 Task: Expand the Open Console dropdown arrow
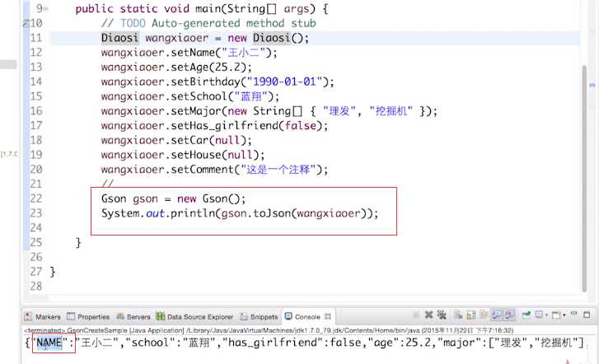click(x=564, y=315)
